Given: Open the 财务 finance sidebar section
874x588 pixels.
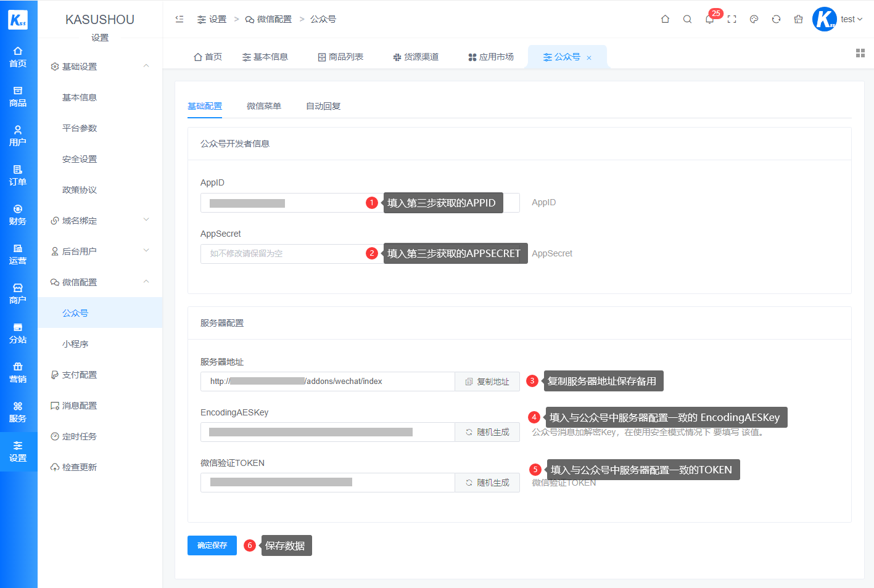Looking at the screenshot, I should tap(18, 215).
